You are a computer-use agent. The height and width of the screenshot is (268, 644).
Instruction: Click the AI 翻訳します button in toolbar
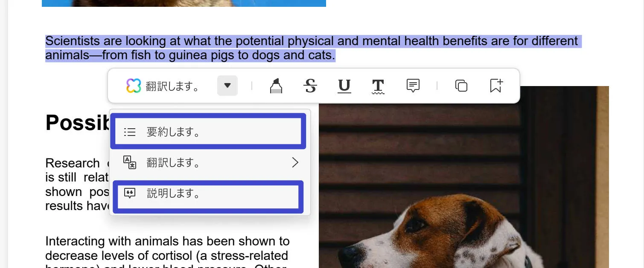point(163,86)
